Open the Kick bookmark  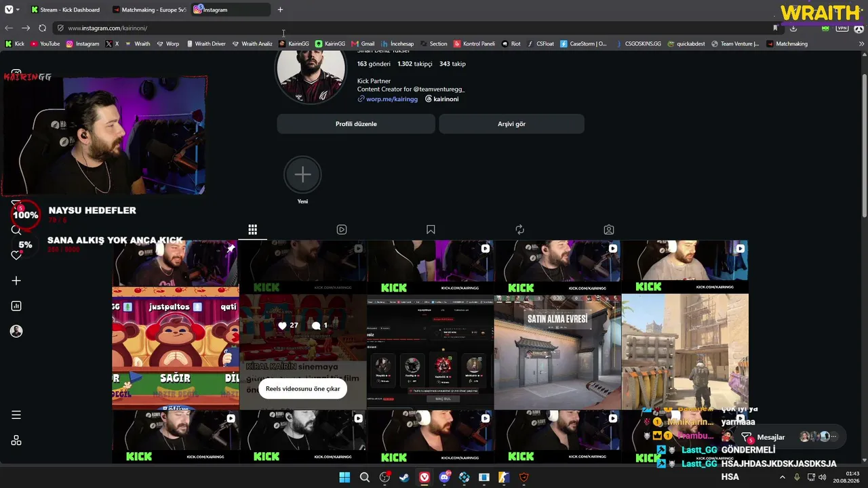[x=14, y=43]
